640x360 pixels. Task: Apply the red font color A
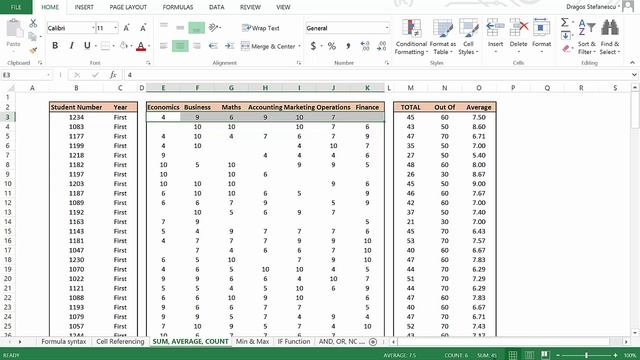[141, 46]
